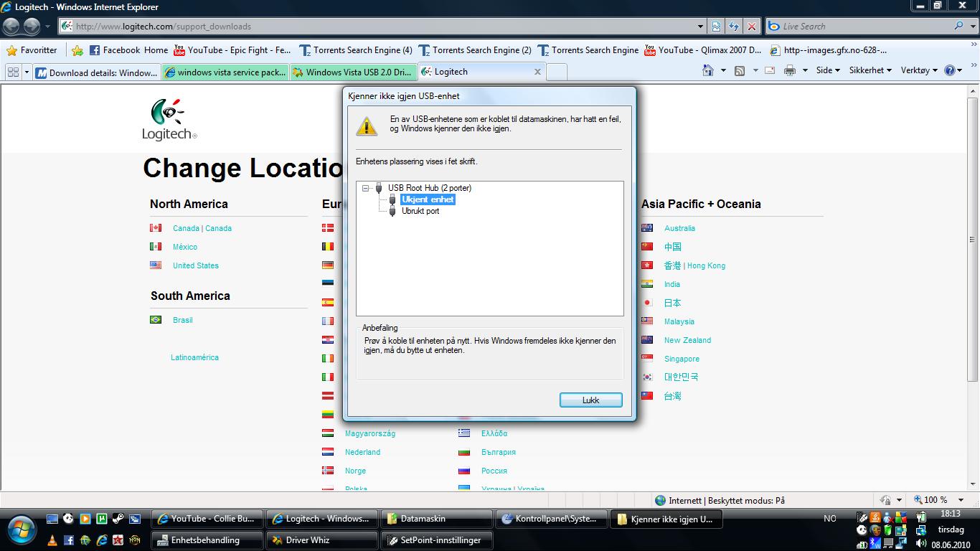
Task: Open the Home icon dropdown arrow
Action: tap(723, 70)
